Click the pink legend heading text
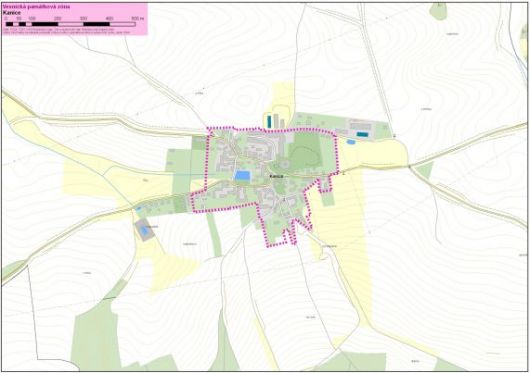The image size is (530, 373). [37, 6]
